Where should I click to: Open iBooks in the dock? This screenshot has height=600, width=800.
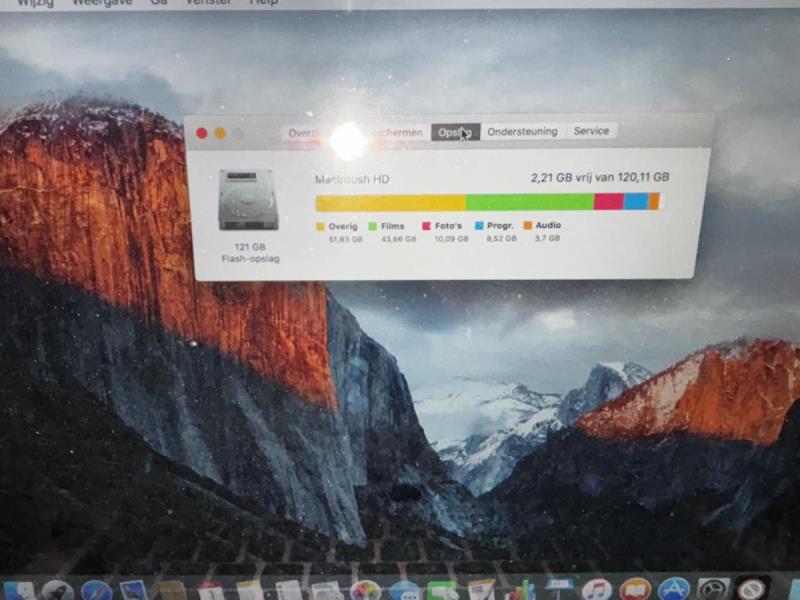634,590
